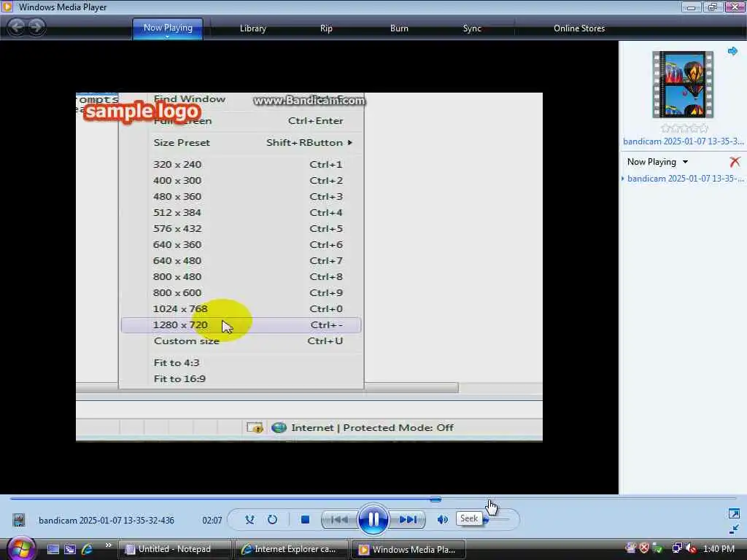The height and width of the screenshot is (560, 747).
Task: Click the playing title bandicam 2025-01-07 13-35-32-436
Action: (x=107, y=521)
